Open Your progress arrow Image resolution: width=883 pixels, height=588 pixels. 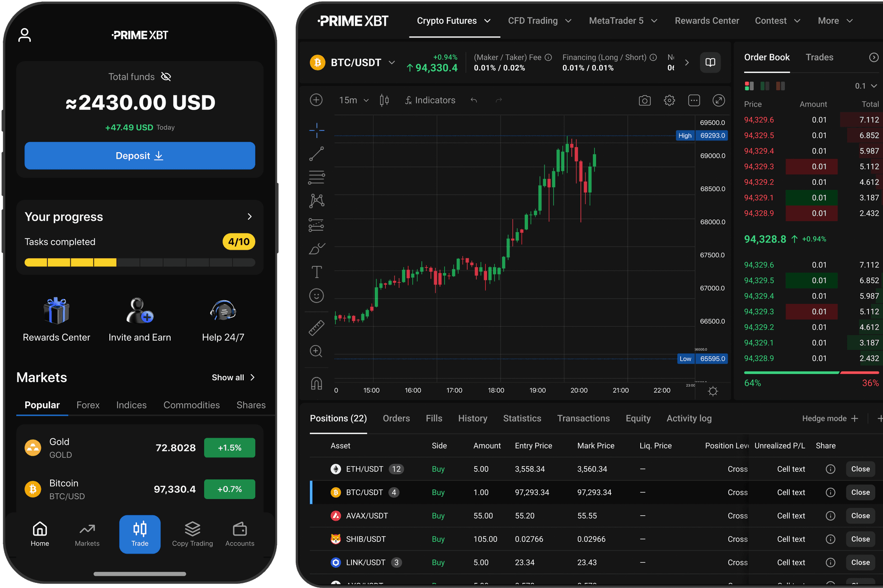click(250, 217)
